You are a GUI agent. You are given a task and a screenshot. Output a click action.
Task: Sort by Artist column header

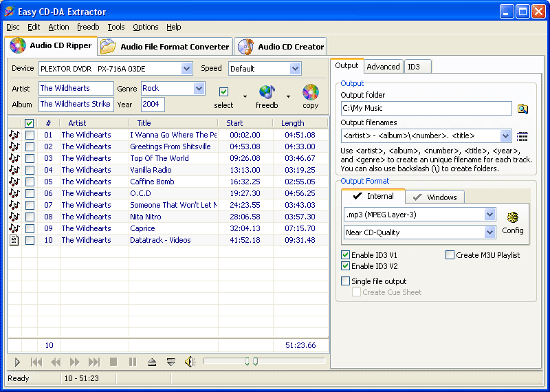pyautogui.click(x=94, y=123)
